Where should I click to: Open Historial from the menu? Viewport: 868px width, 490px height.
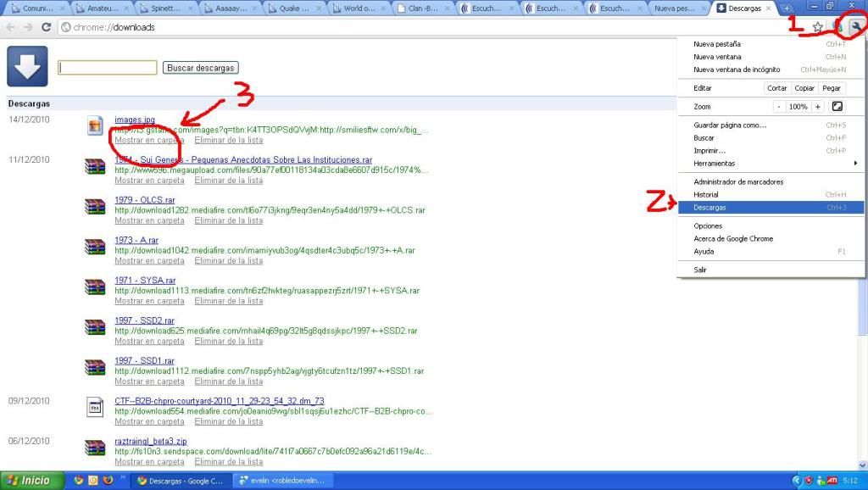click(770, 194)
